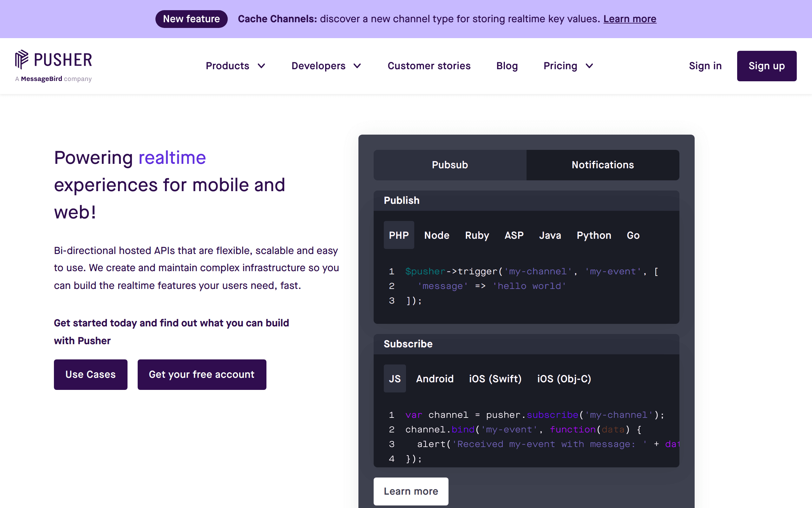Switch to the Notifications tab
Screen dimensions: 812x508
603,165
